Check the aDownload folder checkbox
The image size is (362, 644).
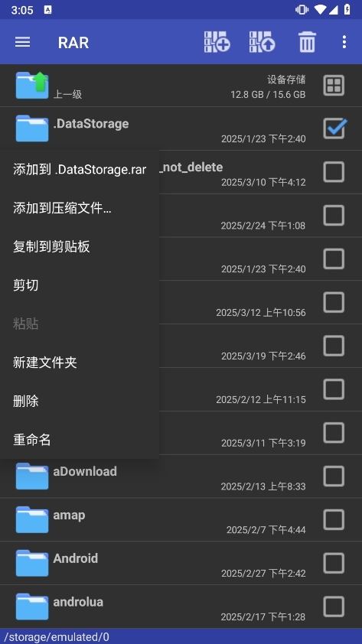coord(333,476)
